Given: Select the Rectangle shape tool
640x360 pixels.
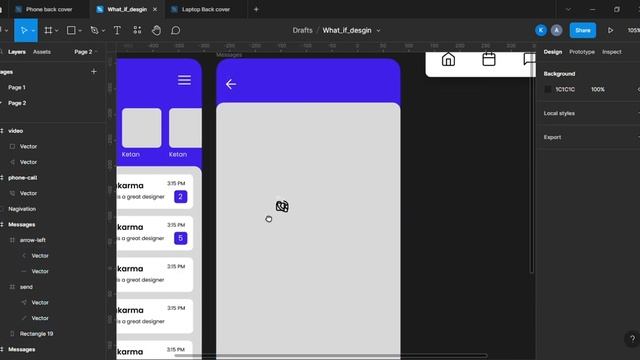Looking at the screenshot, I should tap(71, 30).
